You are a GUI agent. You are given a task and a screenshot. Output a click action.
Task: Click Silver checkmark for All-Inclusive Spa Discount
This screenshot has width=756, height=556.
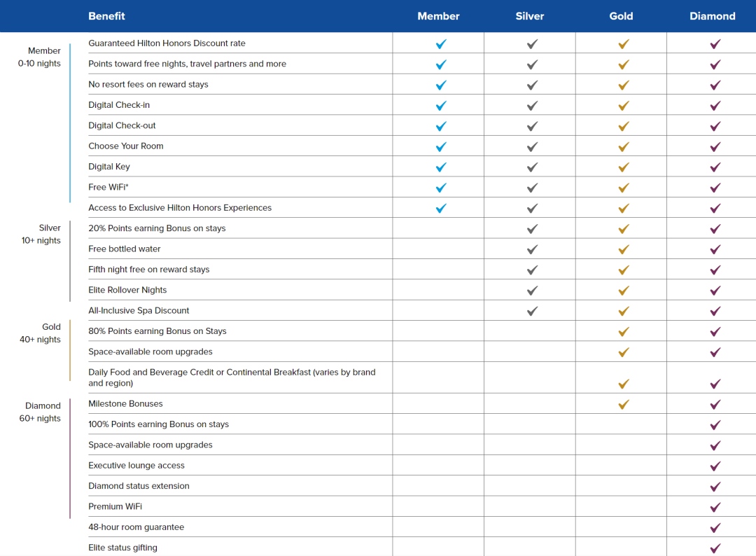click(532, 312)
